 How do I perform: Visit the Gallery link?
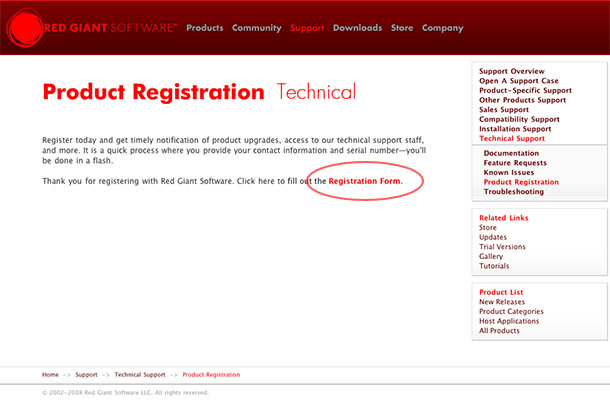coord(491,256)
